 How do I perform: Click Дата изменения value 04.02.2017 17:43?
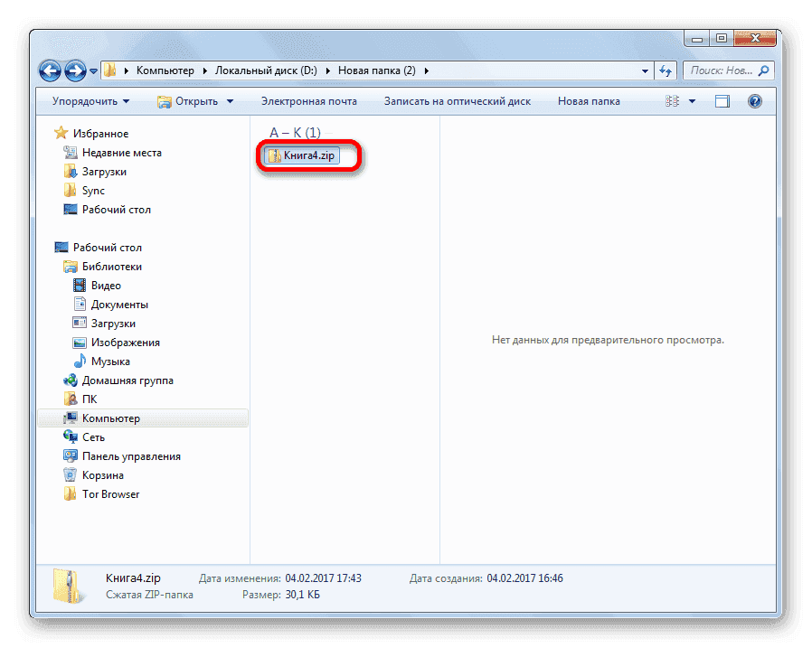click(323, 578)
